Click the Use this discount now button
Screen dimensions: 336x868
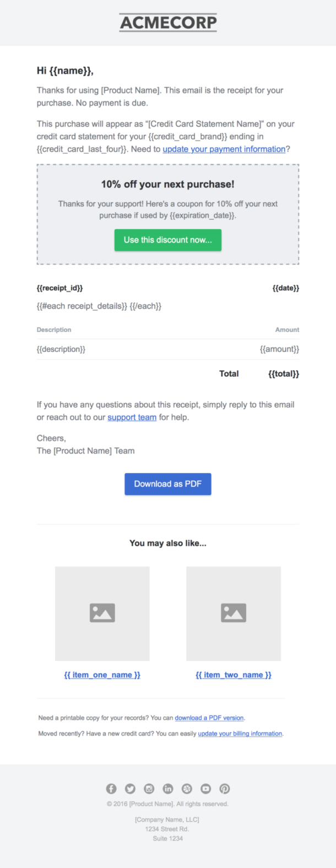click(167, 240)
